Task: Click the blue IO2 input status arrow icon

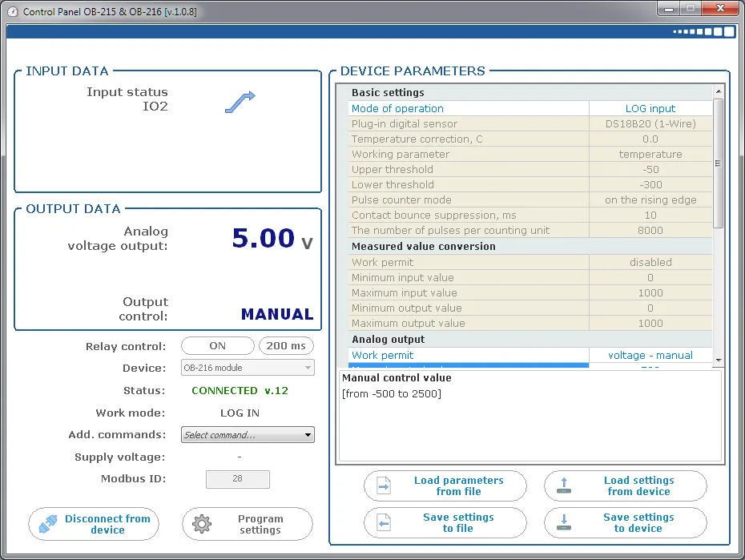Action: coord(240,102)
